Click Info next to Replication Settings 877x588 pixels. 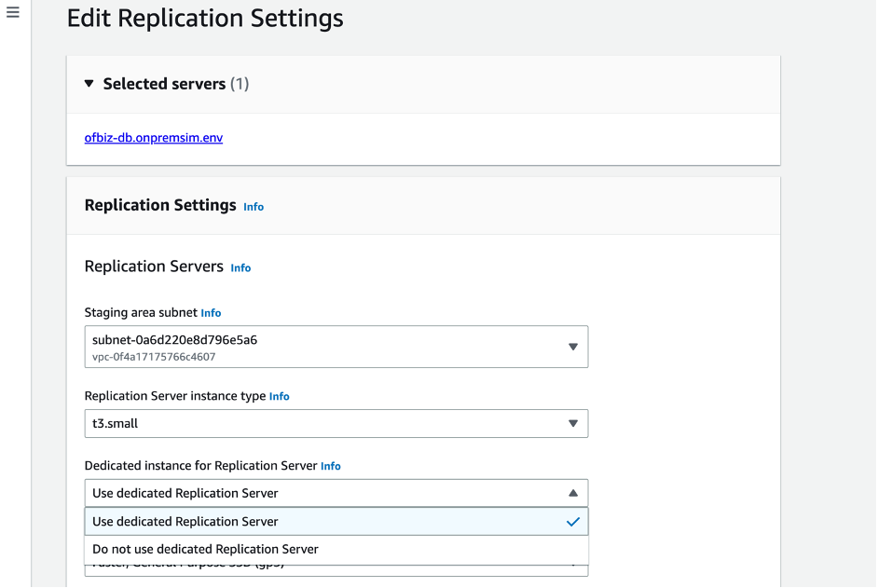[x=254, y=207]
